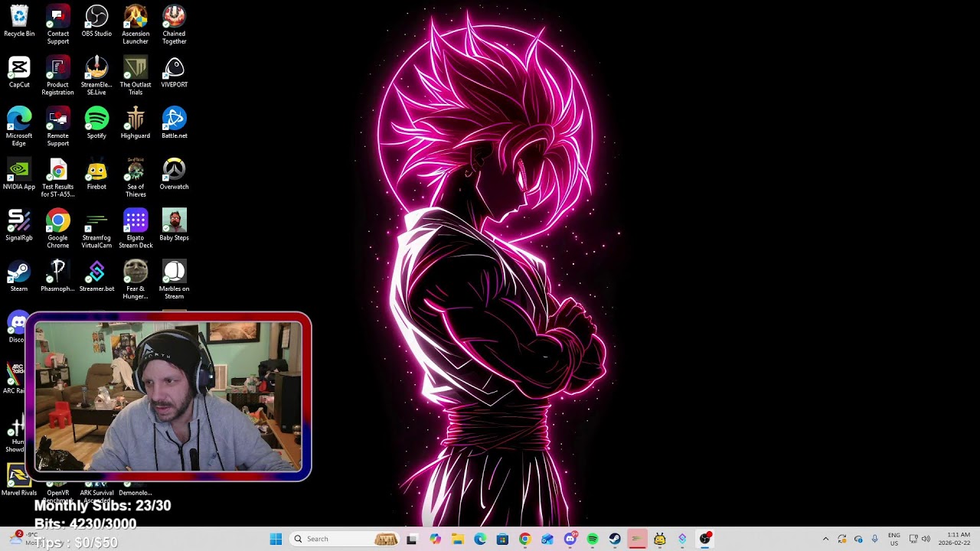
Task: Select the NVIDIA App desktop icon
Action: [19, 174]
